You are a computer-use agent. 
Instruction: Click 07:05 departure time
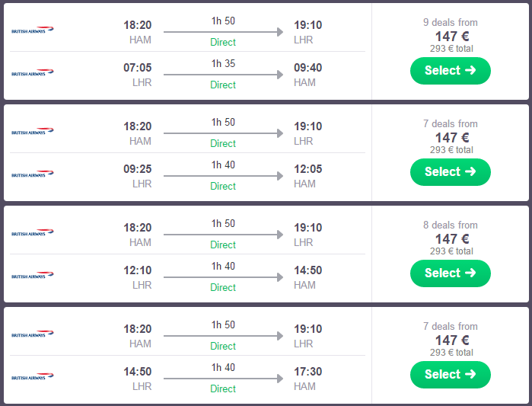tap(138, 68)
